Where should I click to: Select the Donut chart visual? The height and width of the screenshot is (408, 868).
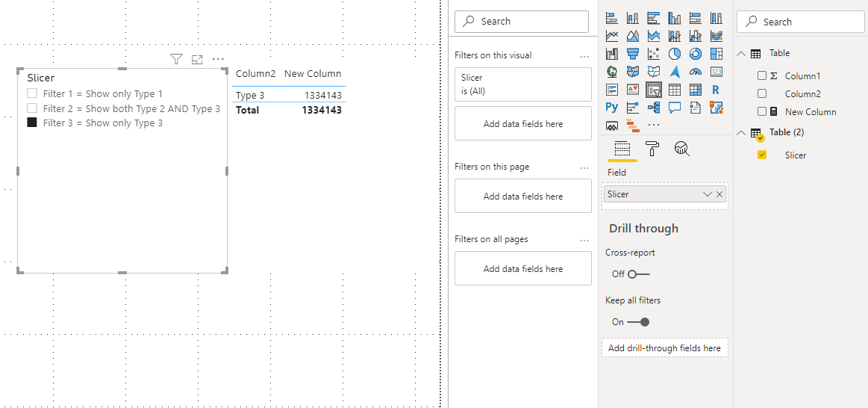tap(696, 54)
